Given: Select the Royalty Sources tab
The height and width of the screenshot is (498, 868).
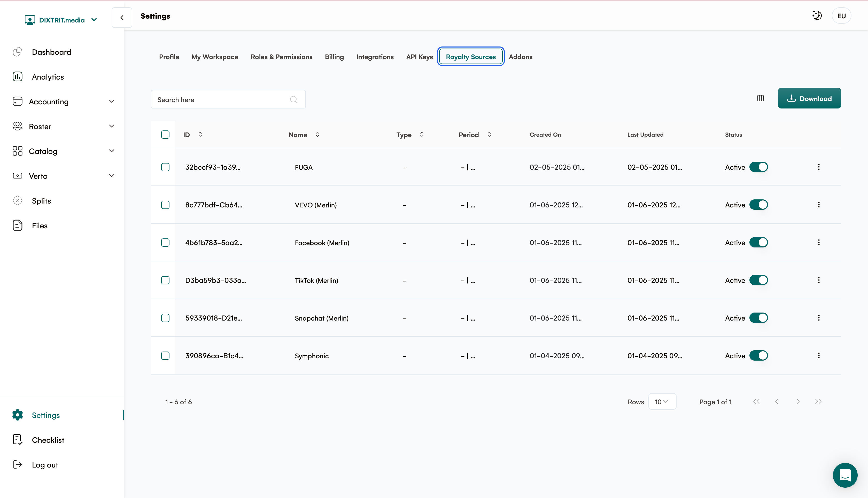Looking at the screenshot, I should 471,57.
